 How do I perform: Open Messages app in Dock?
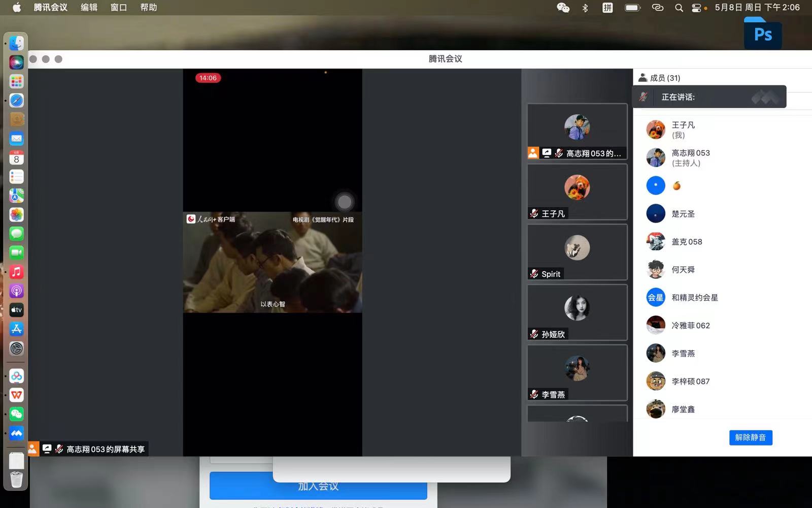(16, 234)
